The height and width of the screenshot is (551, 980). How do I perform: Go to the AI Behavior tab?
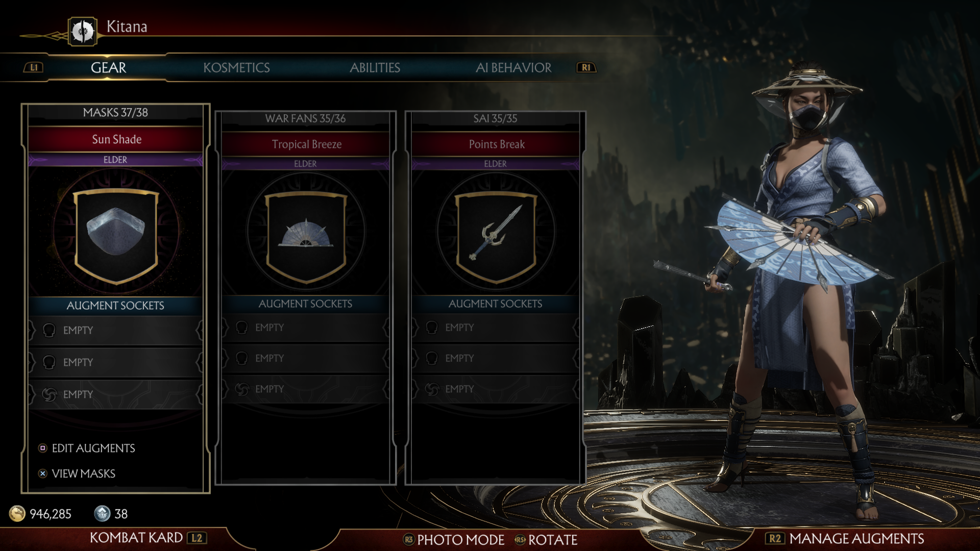[513, 67]
